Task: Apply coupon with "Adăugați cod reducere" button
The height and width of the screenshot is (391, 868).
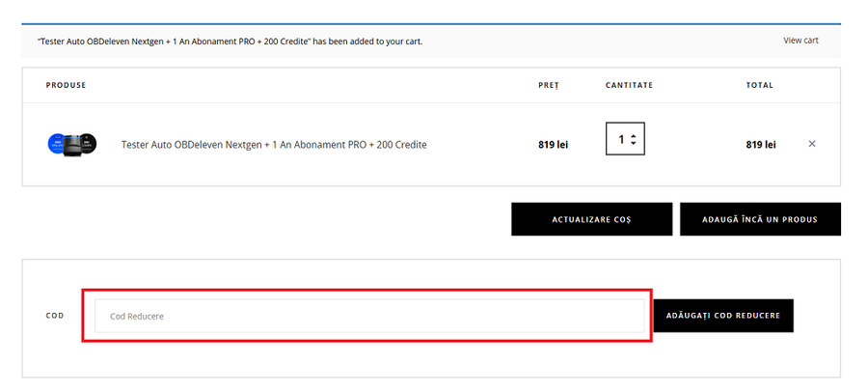Action: pos(723,316)
